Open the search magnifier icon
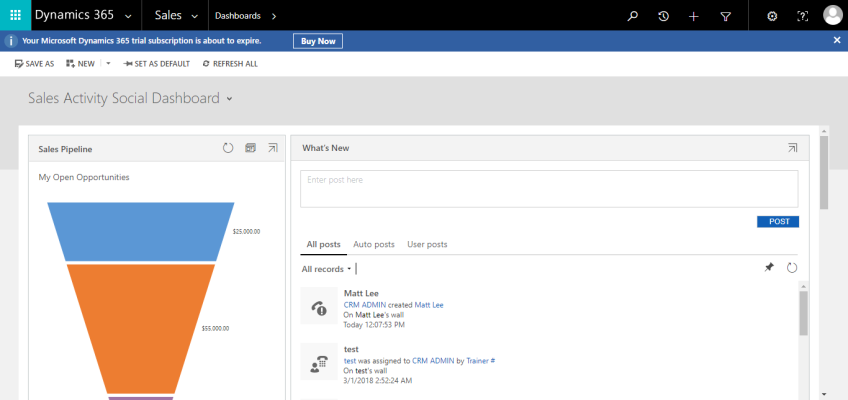848x400 pixels. (x=632, y=16)
